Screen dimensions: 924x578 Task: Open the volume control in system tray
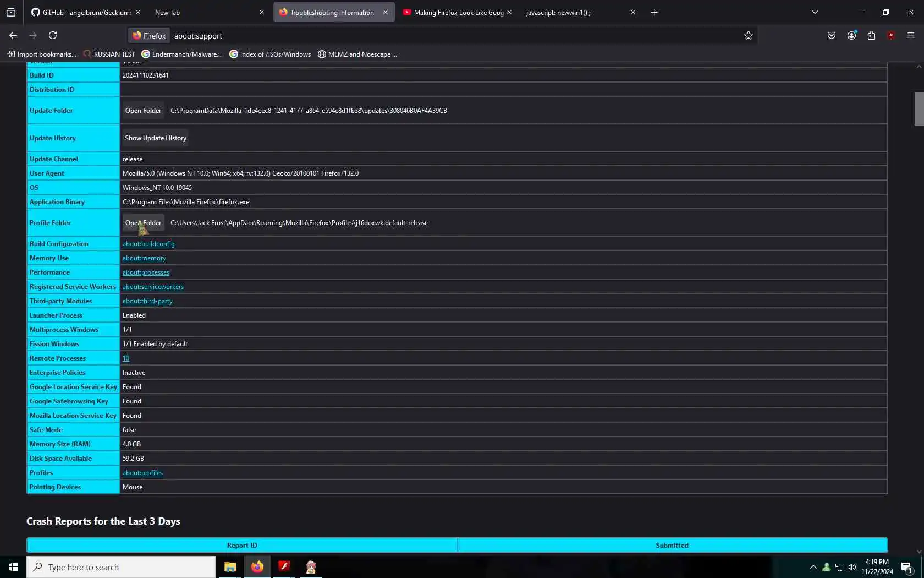click(x=853, y=567)
